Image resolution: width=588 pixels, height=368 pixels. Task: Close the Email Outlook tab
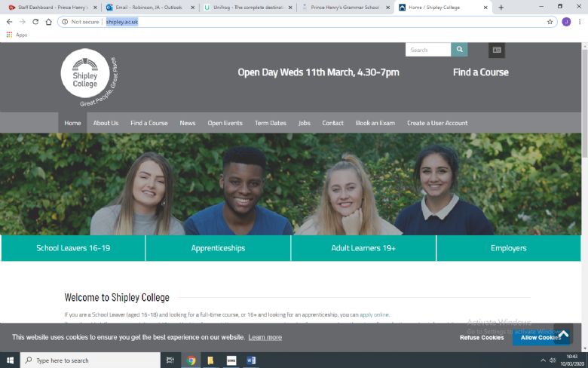[x=193, y=8]
